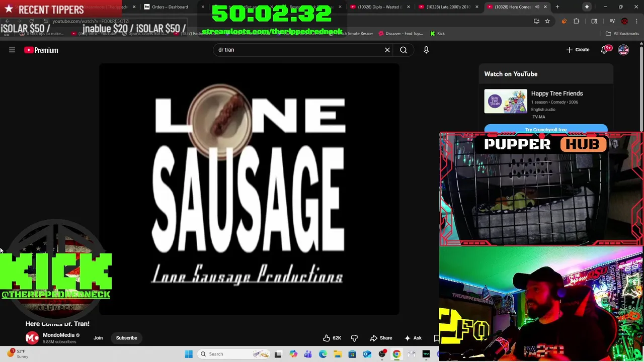This screenshot has height=362, width=644.
Task: Open the Happy Tree Friends thumbnail
Action: 506,101
